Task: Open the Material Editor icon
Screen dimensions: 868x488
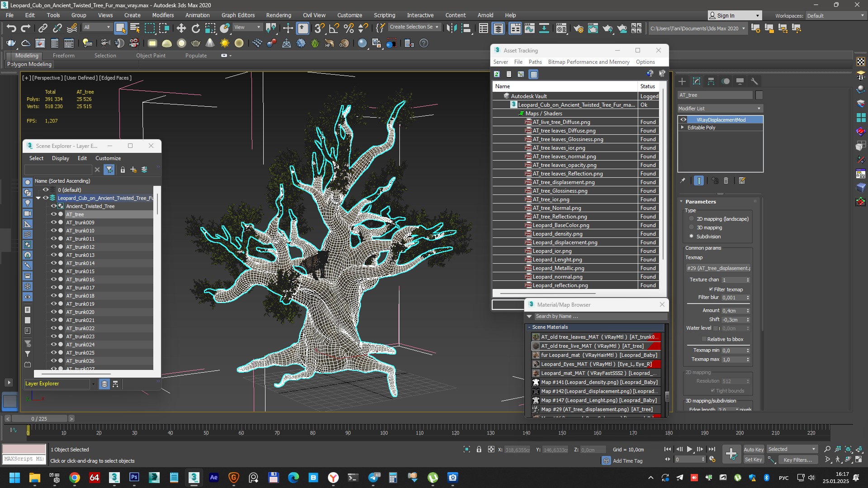Action: (x=561, y=28)
